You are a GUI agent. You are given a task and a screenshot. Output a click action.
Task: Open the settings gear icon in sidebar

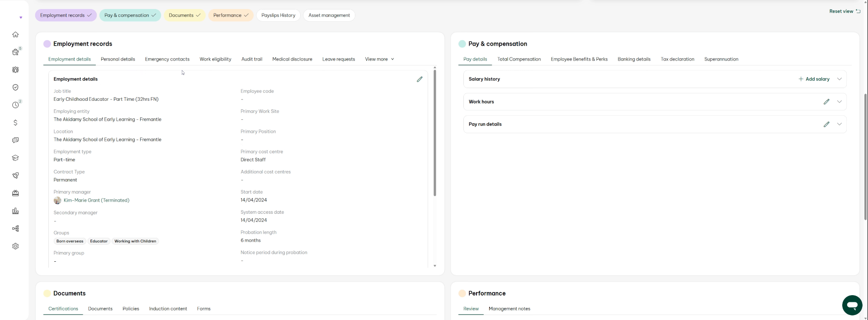point(15,246)
